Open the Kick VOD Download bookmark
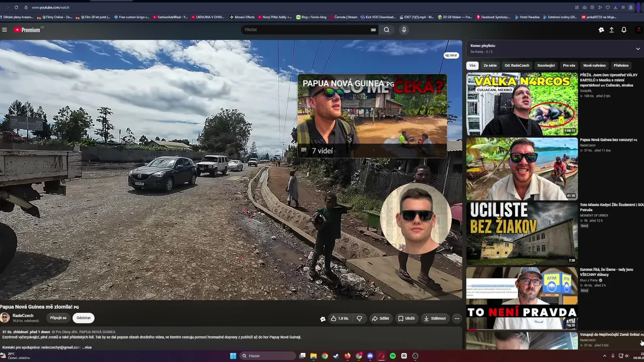Image resolution: width=644 pixels, height=362 pixels. [x=378, y=17]
